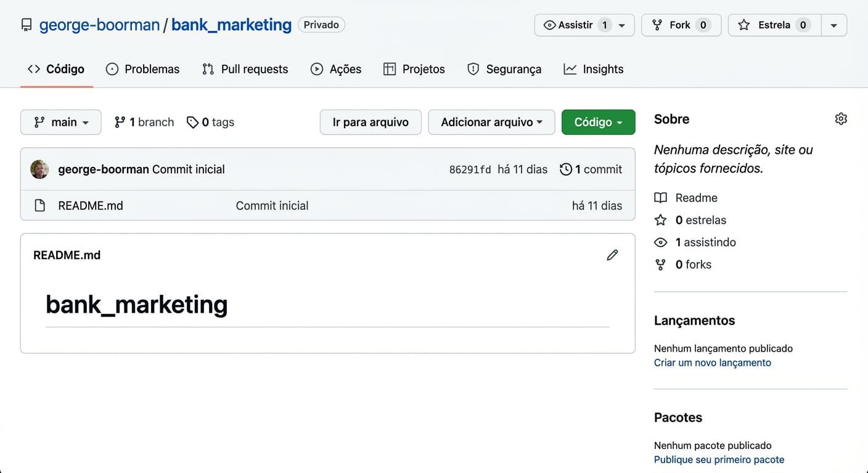Click the history clock icon
868x473 pixels.
coord(566,169)
